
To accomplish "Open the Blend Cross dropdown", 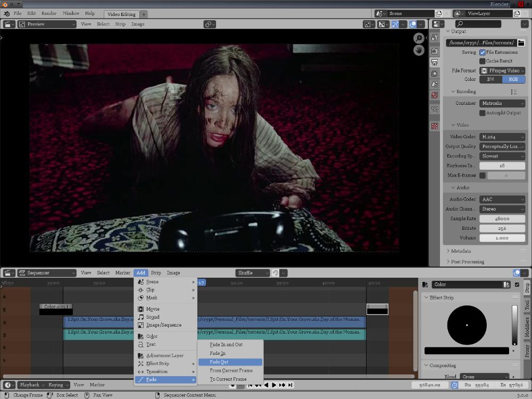I will [x=485, y=376].
